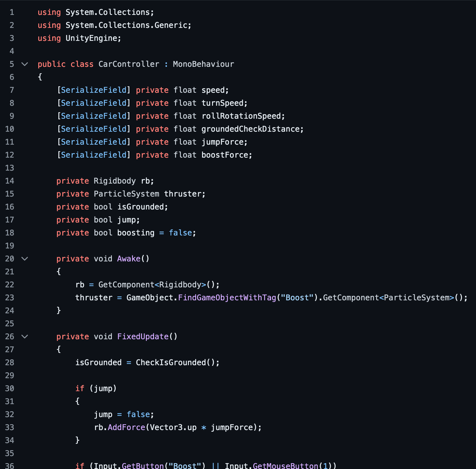Image resolution: width=476 pixels, height=469 pixels.
Task: Click the 'boostForce' field name
Action: [x=225, y=155]
